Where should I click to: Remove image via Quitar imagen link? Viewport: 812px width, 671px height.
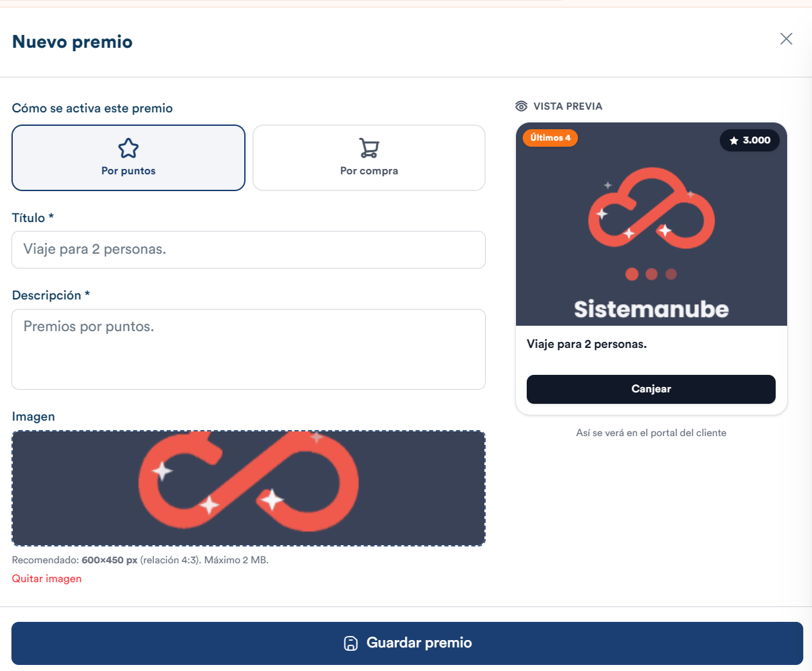[x=47, y=579]
